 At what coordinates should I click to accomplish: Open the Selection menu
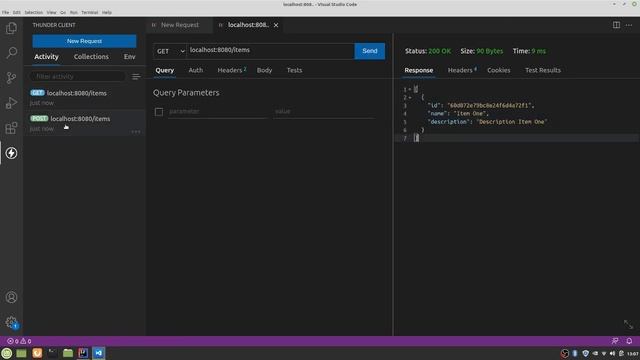point(33,13)
